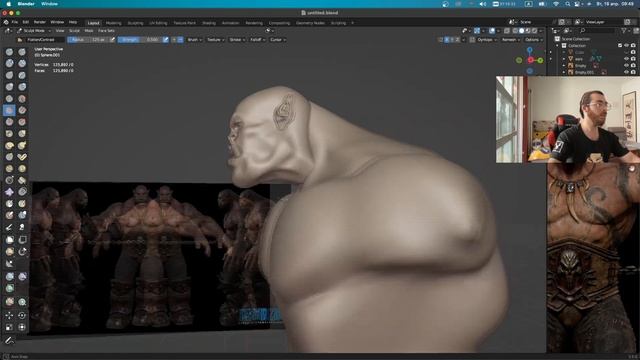This screenshot has height=360, width=640.
Task: Switch to the UV Editing workspace tab
Action: 158,23
